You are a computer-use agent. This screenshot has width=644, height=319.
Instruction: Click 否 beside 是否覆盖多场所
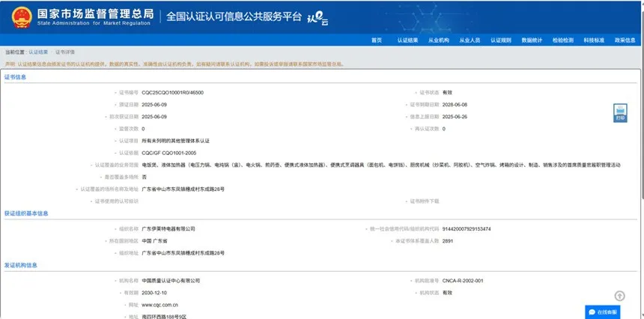(145, 177)
